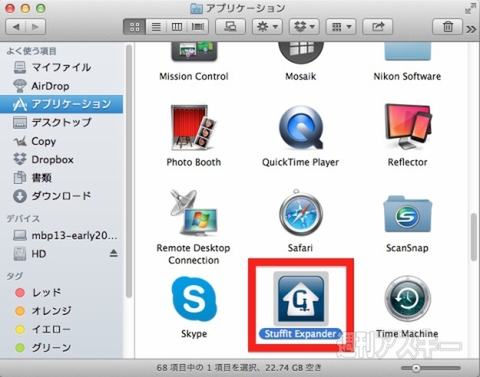480x377 pixels.
Task: Select the Photo Booth app icon
Action: (193, 127)
